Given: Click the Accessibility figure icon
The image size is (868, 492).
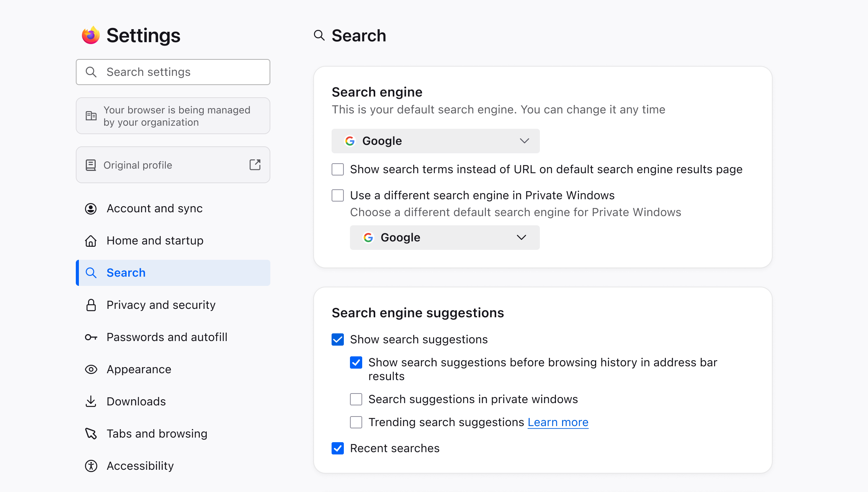Looking at the screenshot, I should (91, 466).
